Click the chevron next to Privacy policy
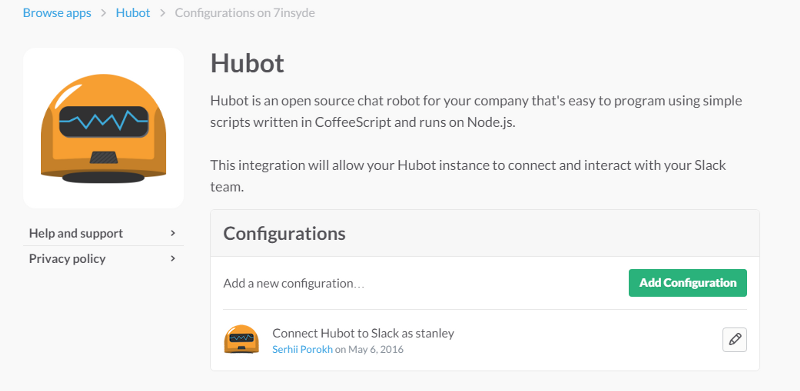The width and height of the screenshot is (800, 391). [x=173, y=259]
